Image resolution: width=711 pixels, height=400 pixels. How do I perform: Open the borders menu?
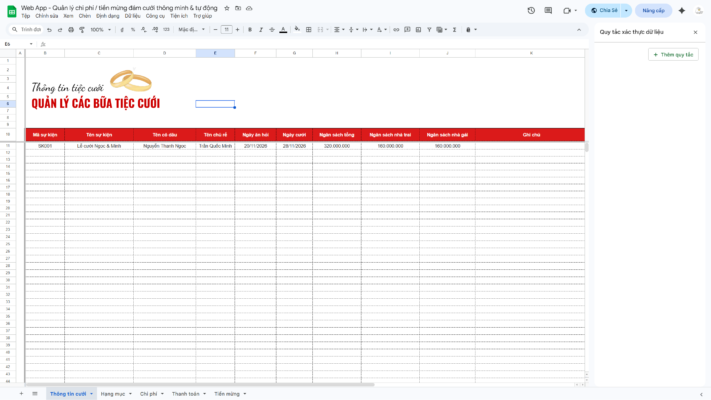pos(309,29)
